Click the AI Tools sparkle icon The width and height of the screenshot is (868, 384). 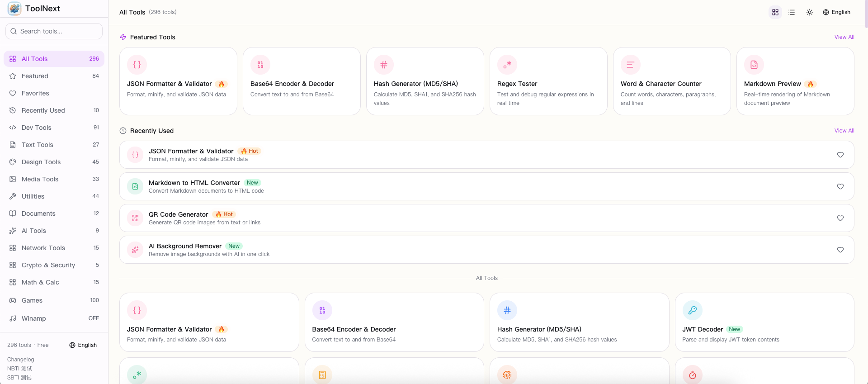pos(13,231)
